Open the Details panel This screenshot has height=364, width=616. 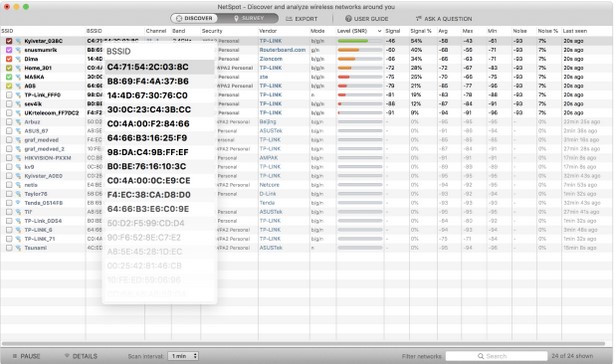(x=81, y=356)
